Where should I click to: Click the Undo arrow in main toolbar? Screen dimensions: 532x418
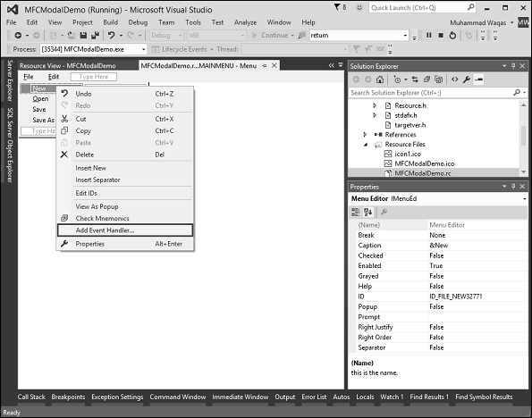point(111,35)
